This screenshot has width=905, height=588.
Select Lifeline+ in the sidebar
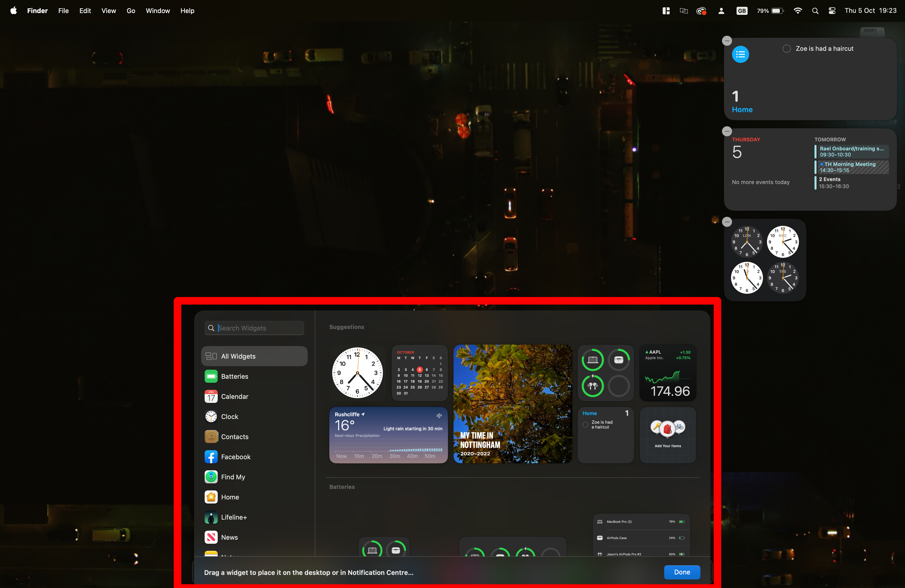click(x=234, y=517)
